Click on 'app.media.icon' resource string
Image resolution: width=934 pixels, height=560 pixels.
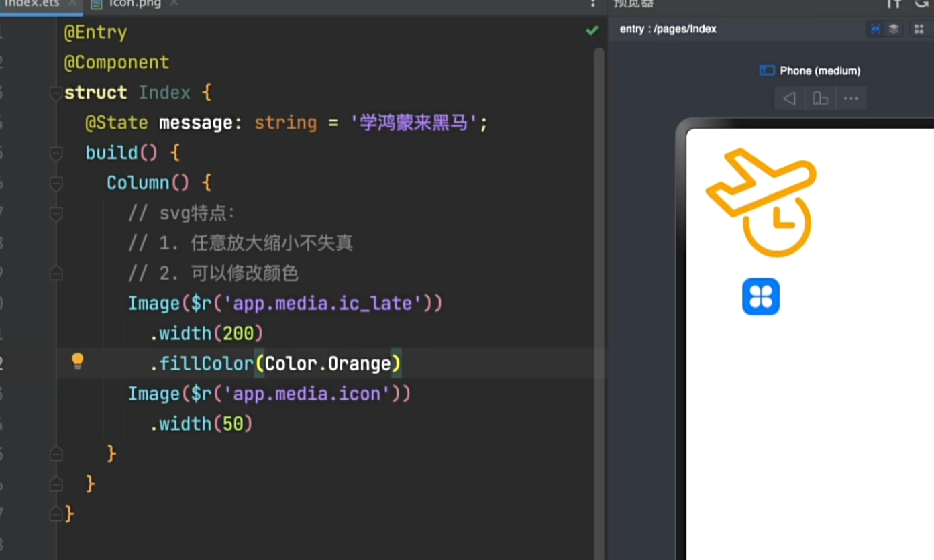[x=306, y=394]
